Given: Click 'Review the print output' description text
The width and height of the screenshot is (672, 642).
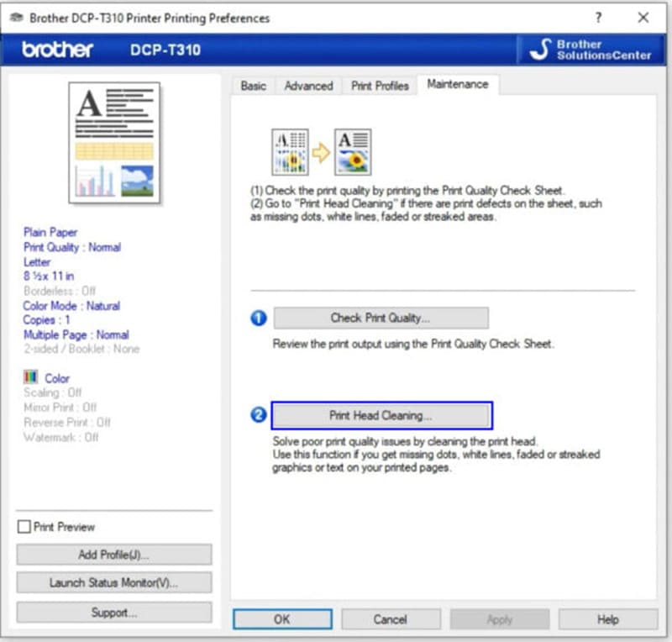Looking at the screenshot, I should coord(413,344).
